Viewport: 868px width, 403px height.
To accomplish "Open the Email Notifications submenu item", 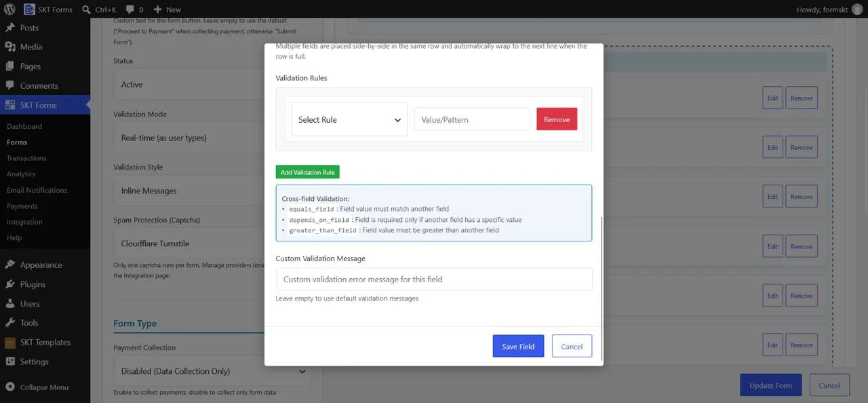I will (37, 190).
